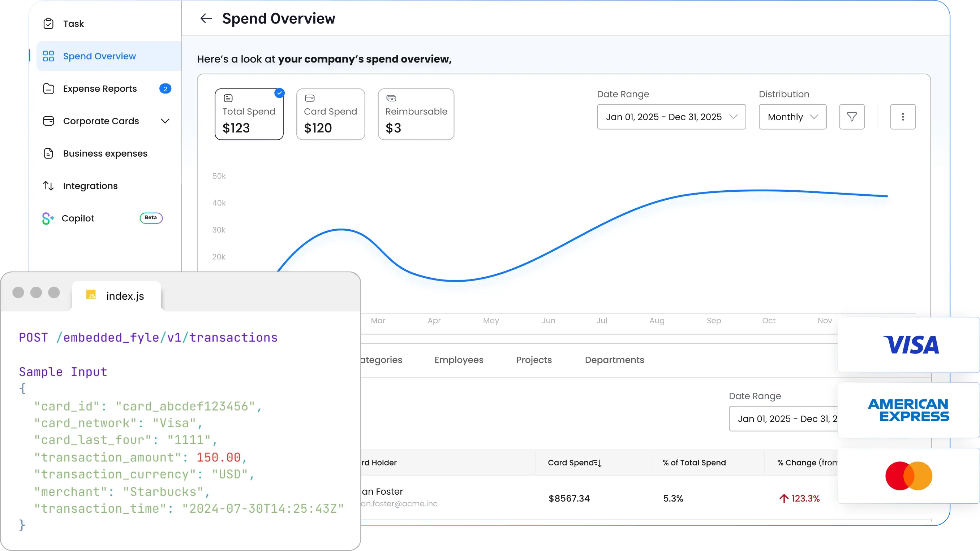980x551 pixels.
Task: Expand the Corporate Cards submenu
Action: (165, 121)
